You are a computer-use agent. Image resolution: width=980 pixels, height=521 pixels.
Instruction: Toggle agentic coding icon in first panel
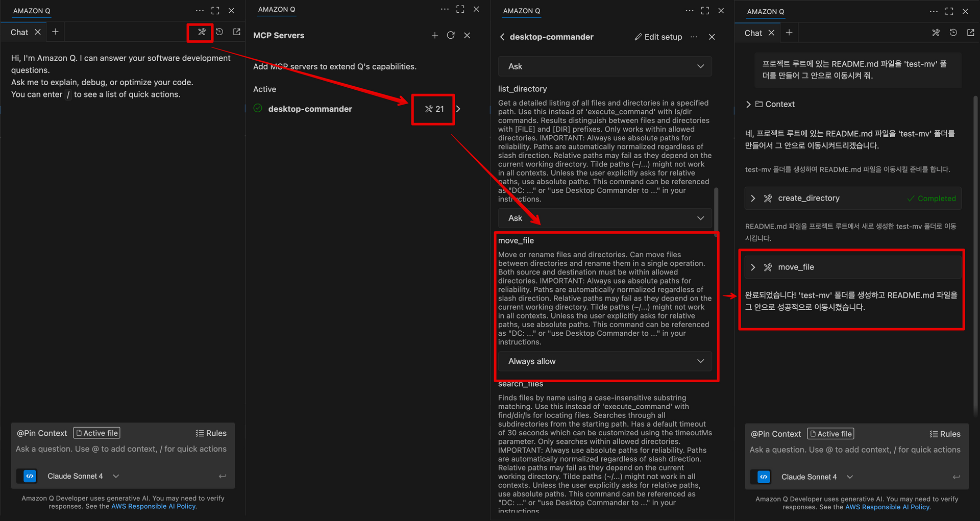pos(30,476)
